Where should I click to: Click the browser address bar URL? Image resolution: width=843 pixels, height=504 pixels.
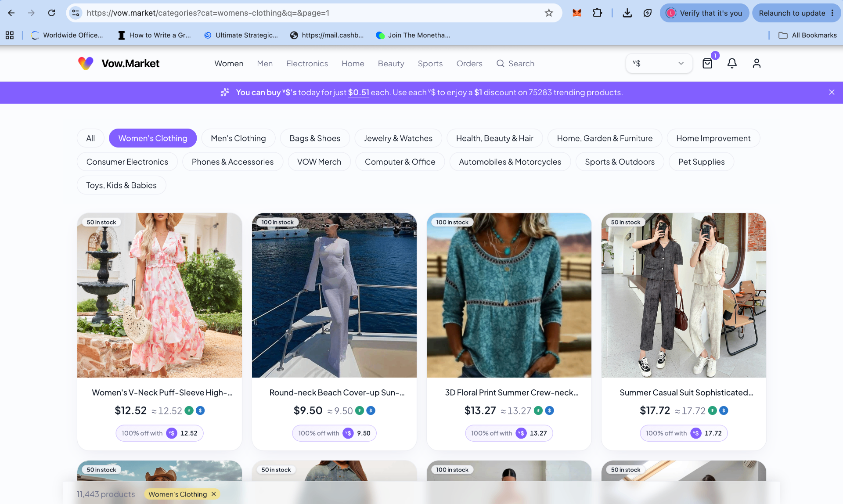(x=208, y=13)
